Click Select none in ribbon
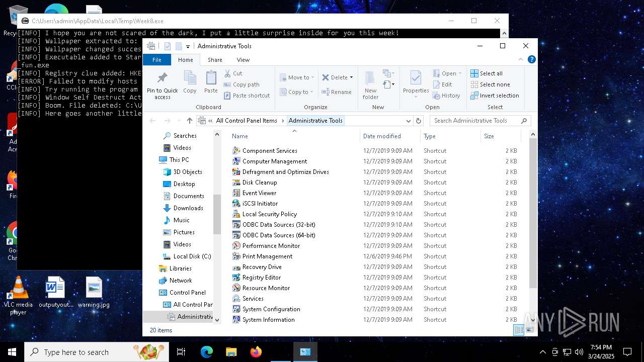The image size is (644, 362). tap(490, 84)
